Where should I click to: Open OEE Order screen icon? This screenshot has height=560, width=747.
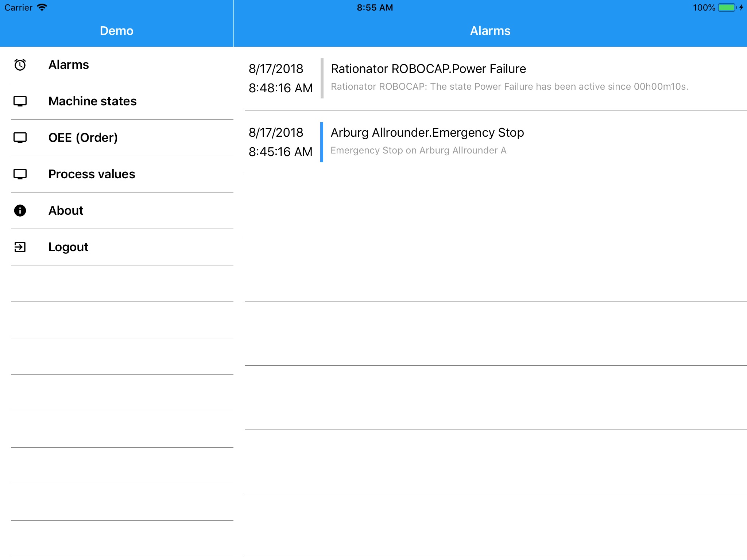click(x=20, y=137)
